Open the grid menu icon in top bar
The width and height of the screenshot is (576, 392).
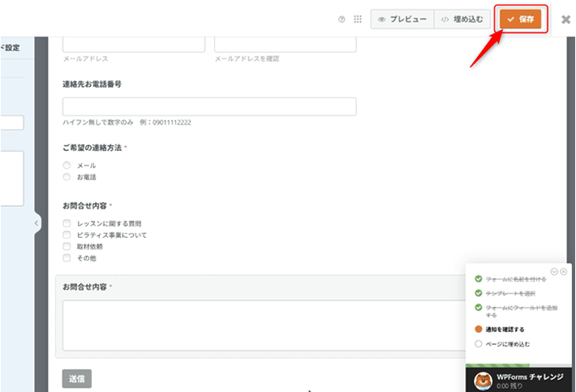click(x=358, y=19)
